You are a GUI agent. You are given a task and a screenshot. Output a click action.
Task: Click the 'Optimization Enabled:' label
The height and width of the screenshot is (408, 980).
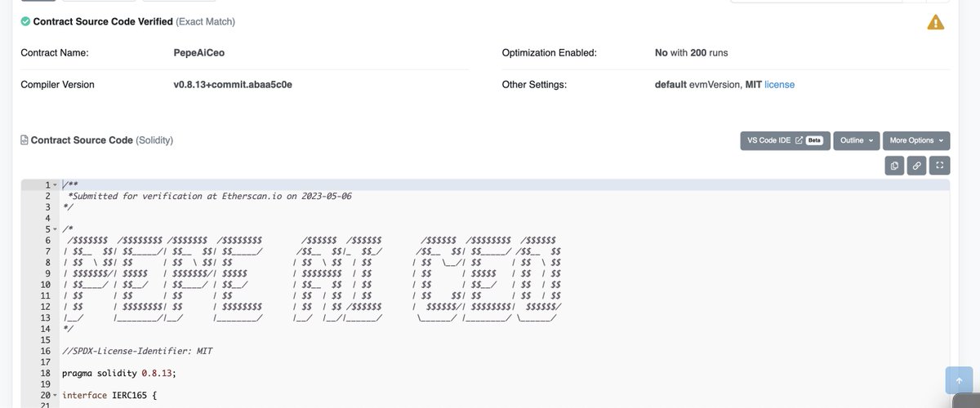click(550, 52)
